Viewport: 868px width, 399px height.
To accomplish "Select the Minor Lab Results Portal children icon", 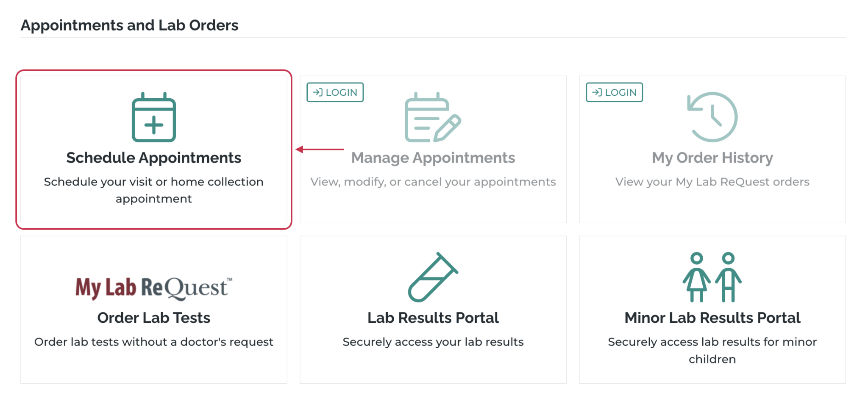I will coord(712,277).
